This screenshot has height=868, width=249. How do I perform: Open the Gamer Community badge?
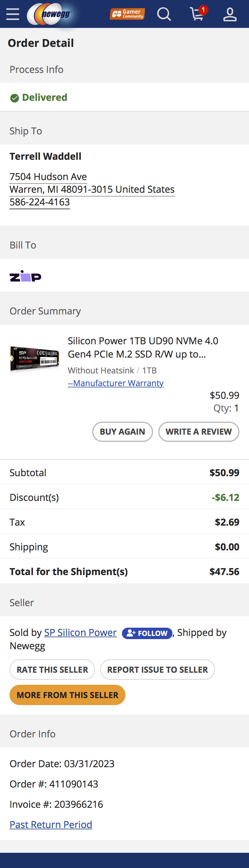point(127,14)
